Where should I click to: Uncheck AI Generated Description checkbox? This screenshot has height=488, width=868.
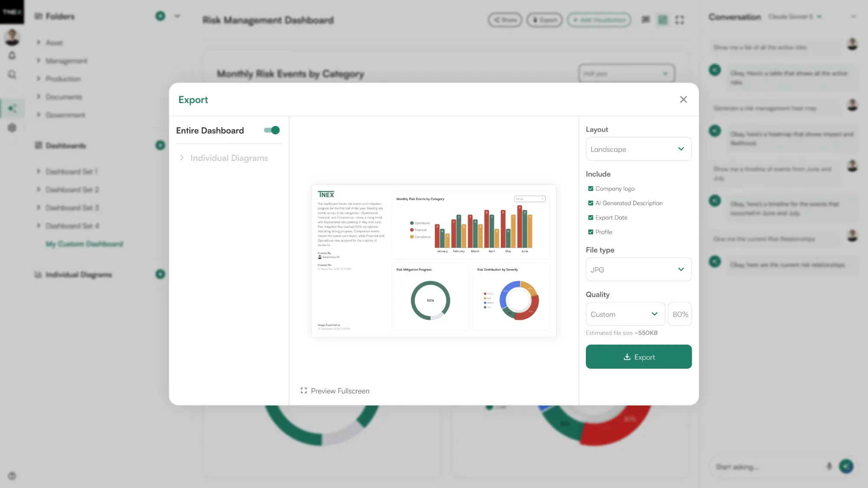(591, 203)
